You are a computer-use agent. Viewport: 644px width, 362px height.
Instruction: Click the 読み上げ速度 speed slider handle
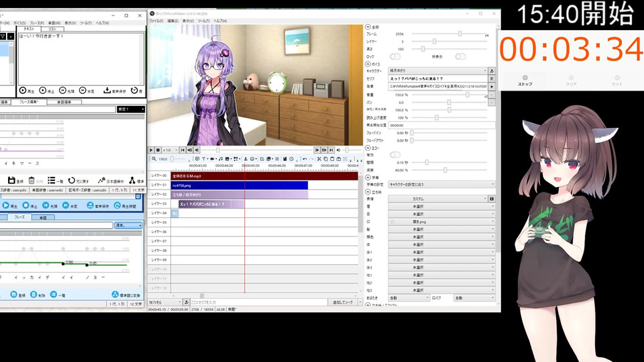[437, 117]
